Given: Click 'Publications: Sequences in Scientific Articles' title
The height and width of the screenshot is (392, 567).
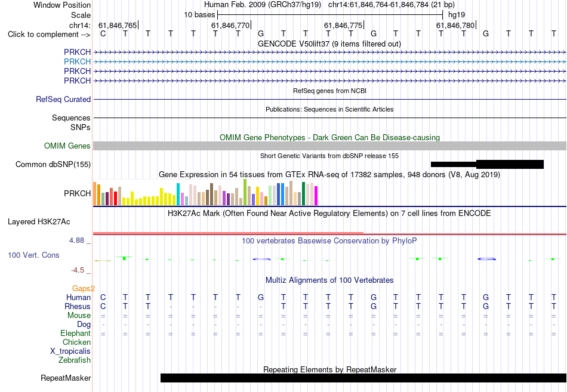Looking at the screenshot, I should pos(329,109).
